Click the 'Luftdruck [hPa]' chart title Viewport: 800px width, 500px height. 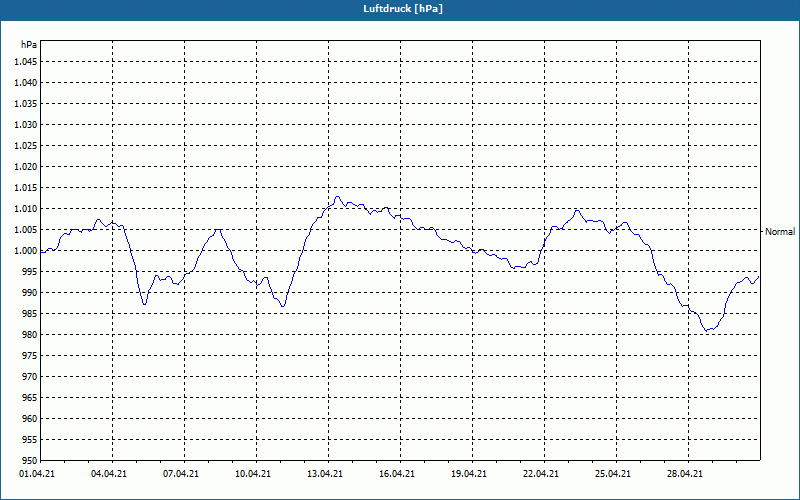(403, 9)
